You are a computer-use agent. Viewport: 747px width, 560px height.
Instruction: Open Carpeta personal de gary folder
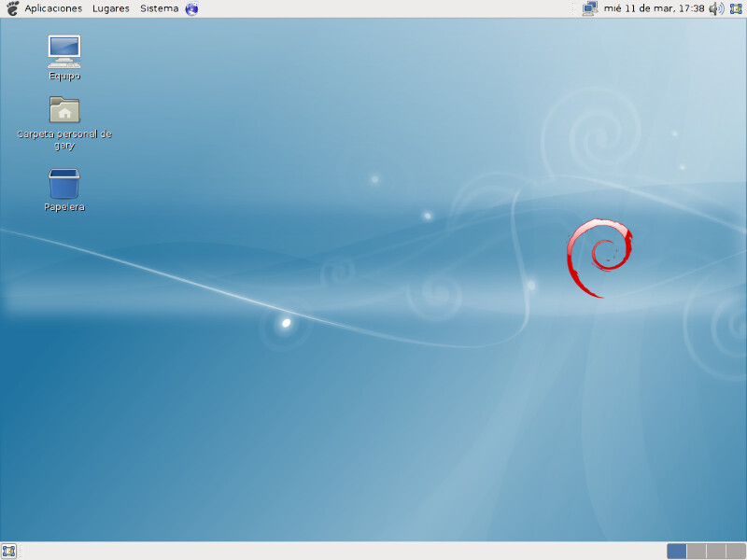[63, 110]
